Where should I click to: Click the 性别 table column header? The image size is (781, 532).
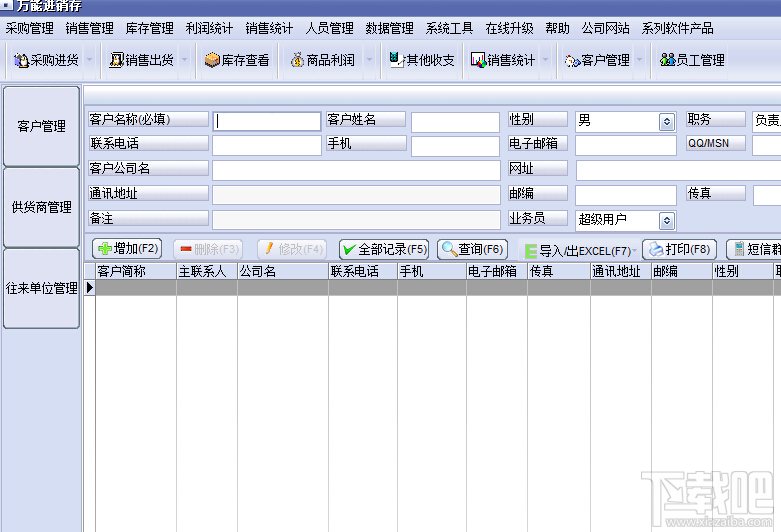click(x=743, y=271)
